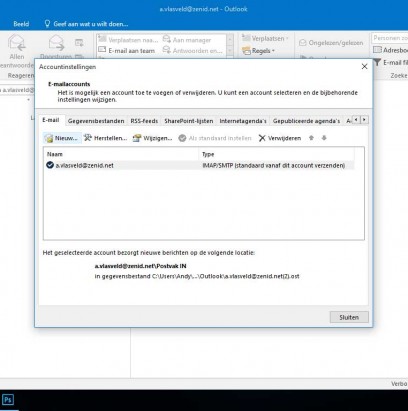The width and height of the screenshot is (408, 411).
Task: Click the Naam column header
Action: (121, 154)
